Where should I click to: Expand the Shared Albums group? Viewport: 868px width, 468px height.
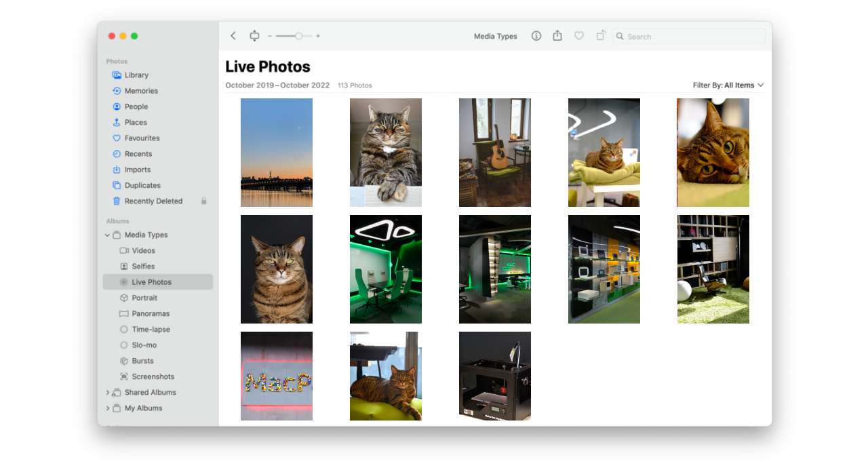(x=107, y=393)
